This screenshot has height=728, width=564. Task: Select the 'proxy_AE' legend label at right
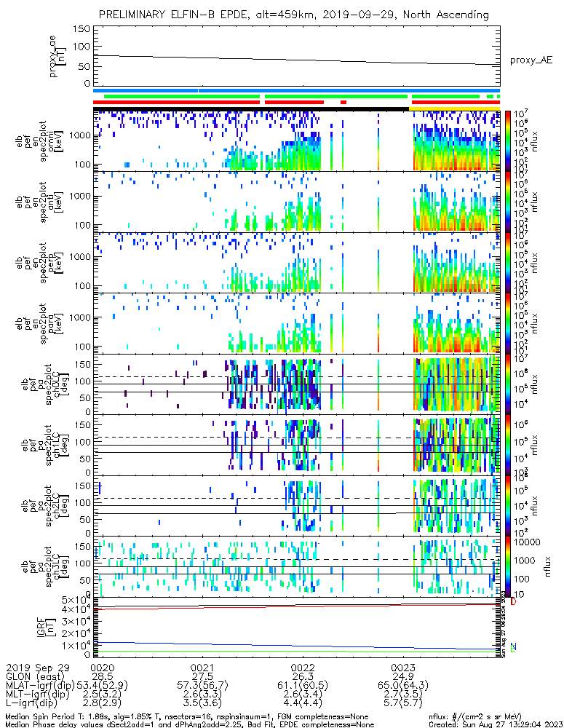coord(531,60)
